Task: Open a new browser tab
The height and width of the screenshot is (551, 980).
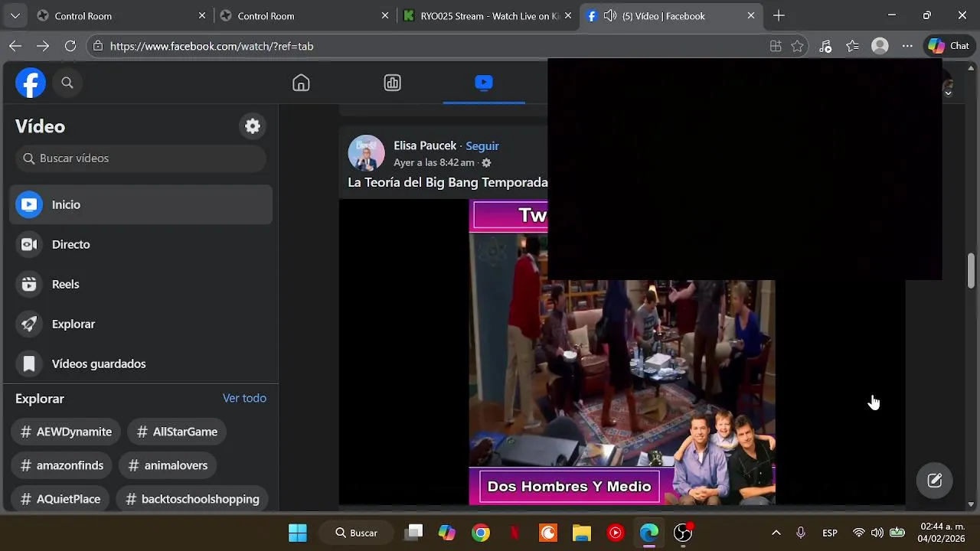Action: click(x=779, y=15)
